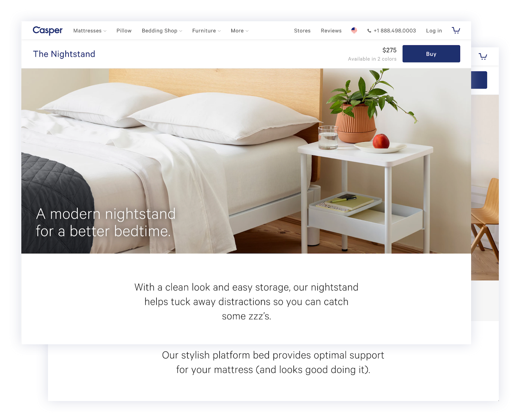This screenshot has height=420, width=522.
Task: Open the shopping cart in front window
Action: click(x=456, y=30)
